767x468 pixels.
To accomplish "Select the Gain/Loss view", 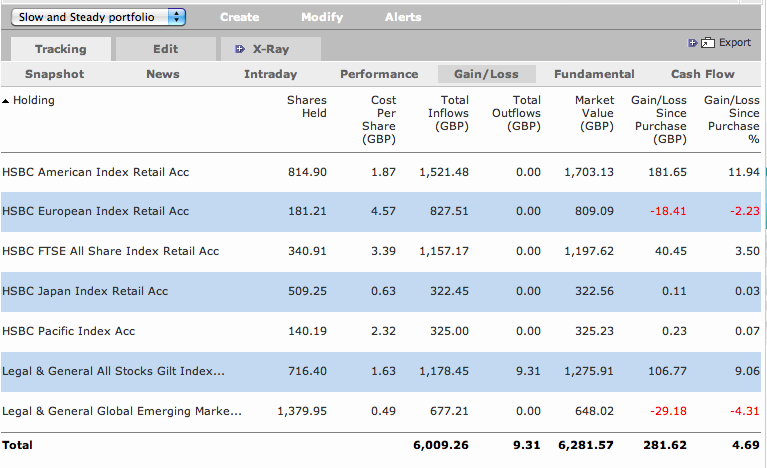I will coord(486,74).
